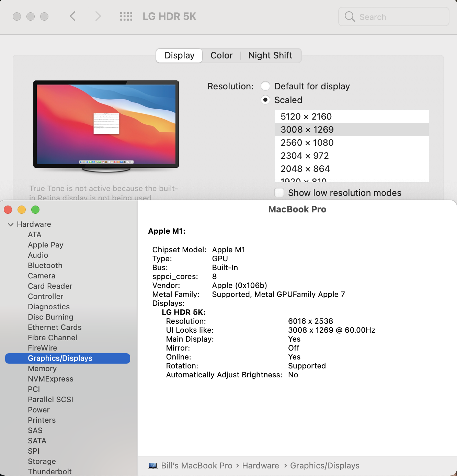Viewport: 457px width, 476px height.
Task: Click the MacBook icon in path bar
Action: (x=153, y=466)
